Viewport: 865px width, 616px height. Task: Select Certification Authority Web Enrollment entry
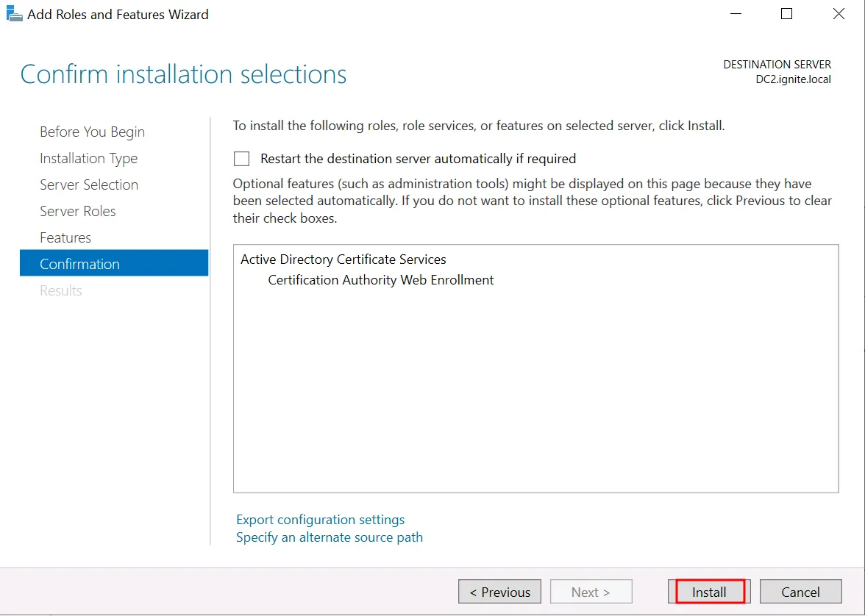tap(380, 280)
